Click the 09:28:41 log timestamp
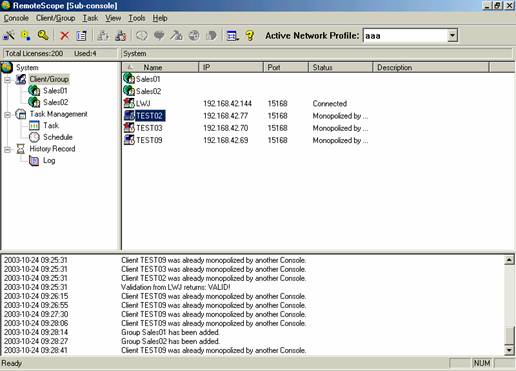 [36, 350]
